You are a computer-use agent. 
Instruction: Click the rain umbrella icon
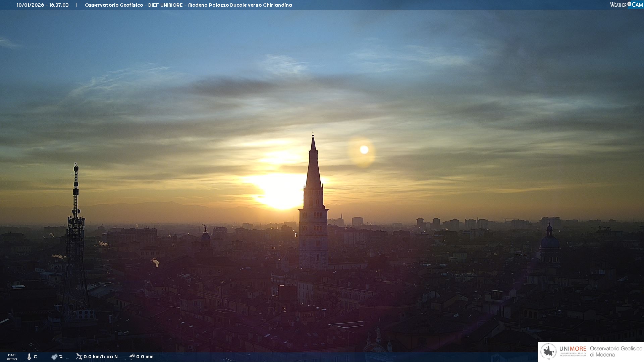132,357
